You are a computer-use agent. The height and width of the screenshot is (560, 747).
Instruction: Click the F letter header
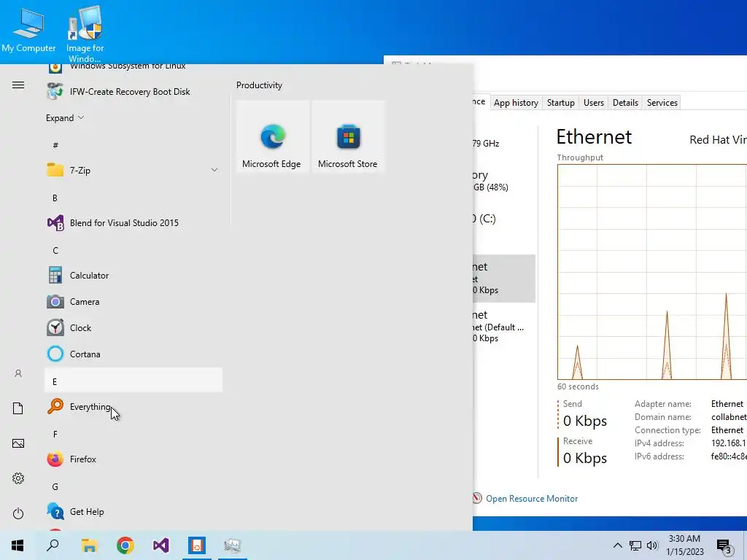pos(133,434)
